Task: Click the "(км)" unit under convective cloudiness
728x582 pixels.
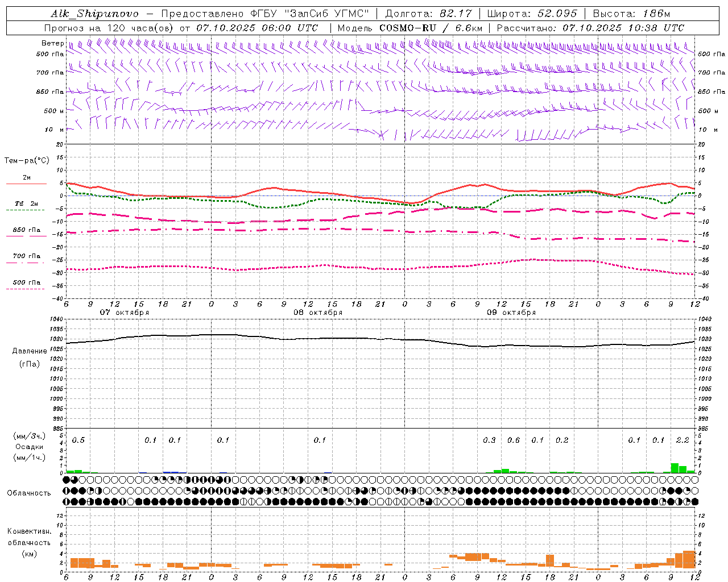Action: click(x=30, y=554)
